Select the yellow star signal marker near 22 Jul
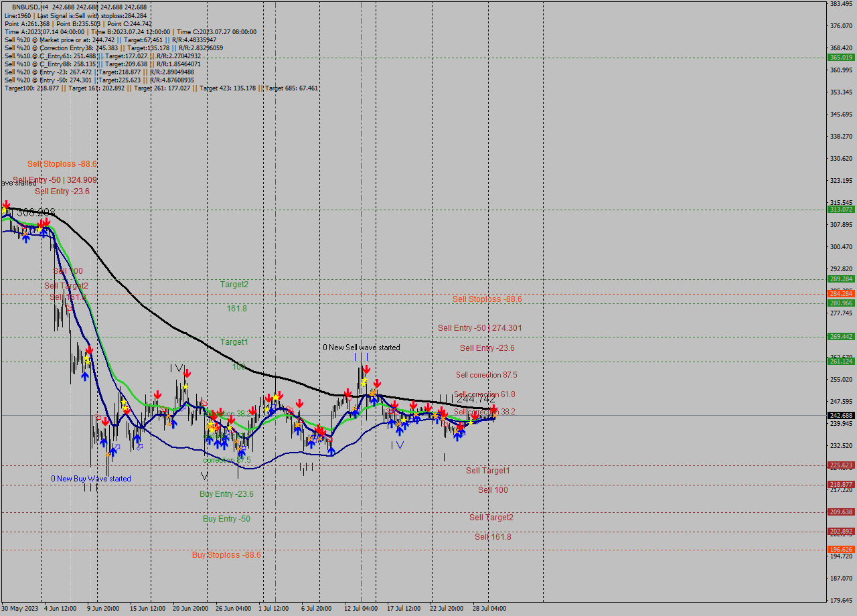The width and height of the screenshot is (857, 616). [x=471, y=422]
